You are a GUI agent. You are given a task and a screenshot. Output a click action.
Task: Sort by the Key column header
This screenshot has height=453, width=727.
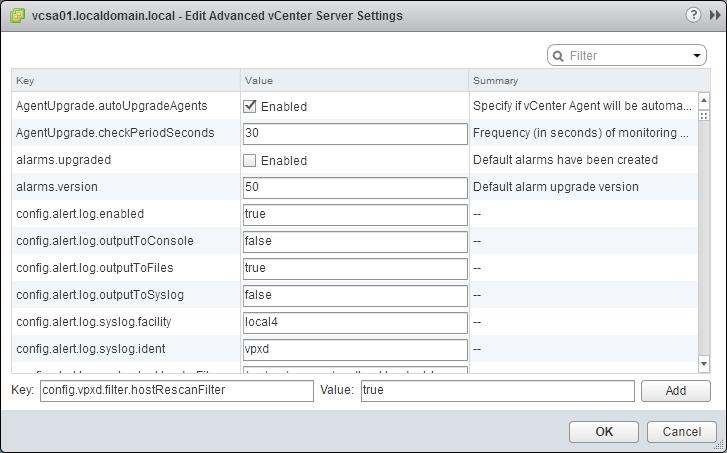point(126,81)
